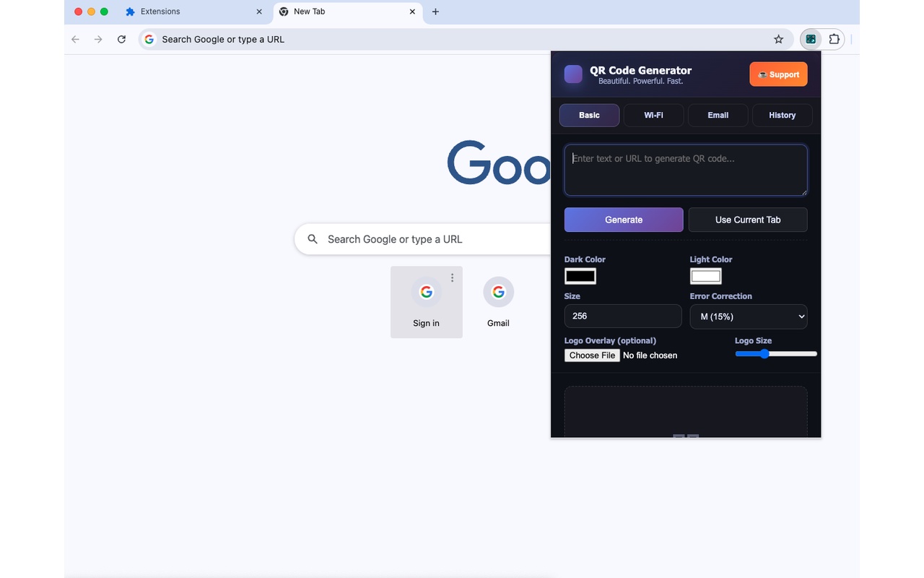Close the New Tab tab
Image resolution: width=924 pixels, height=578 pixels.
coord(413,12)
